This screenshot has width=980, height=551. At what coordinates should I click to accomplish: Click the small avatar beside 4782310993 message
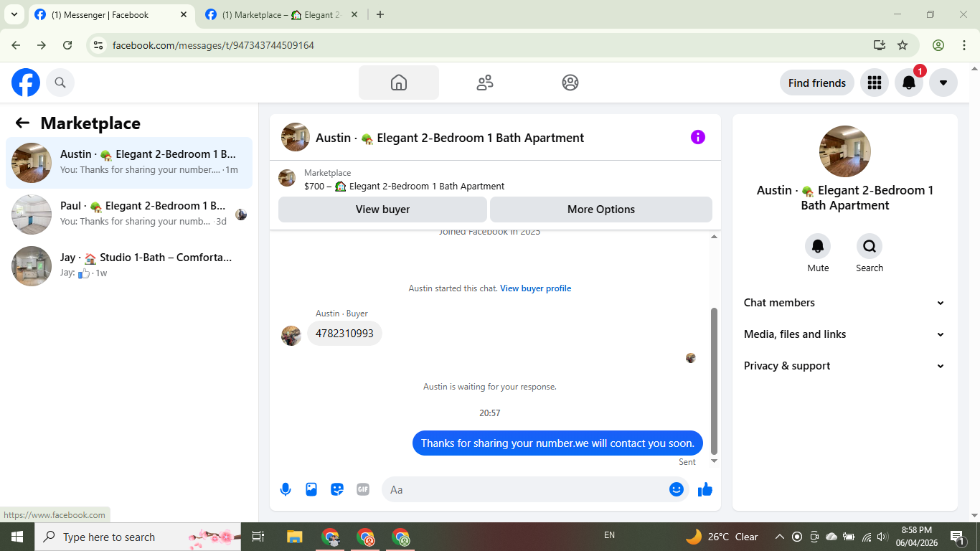click(291, 336)
